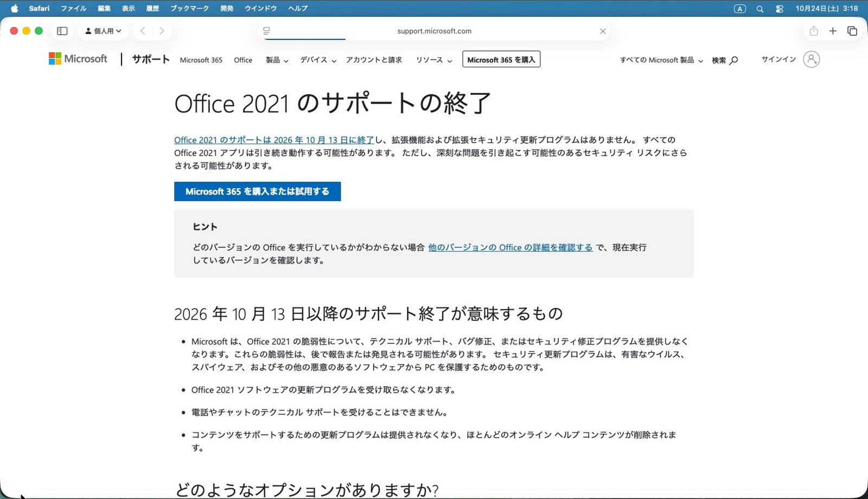Screen dimensions: 868x499
Task: Open the 個人用 profile dropdown
Action: [x=103, y=31]
